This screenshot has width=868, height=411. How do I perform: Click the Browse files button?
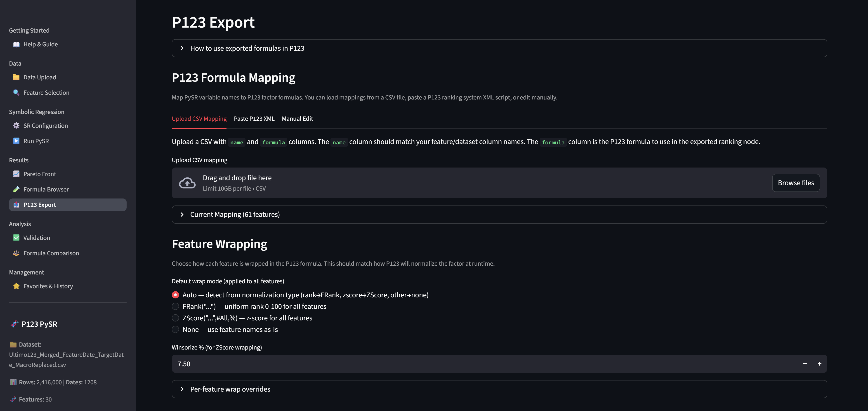click(796, 183)
